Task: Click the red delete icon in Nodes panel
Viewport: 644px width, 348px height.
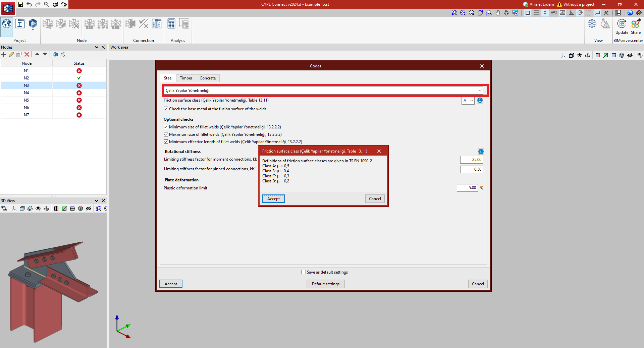Action: 27,54
